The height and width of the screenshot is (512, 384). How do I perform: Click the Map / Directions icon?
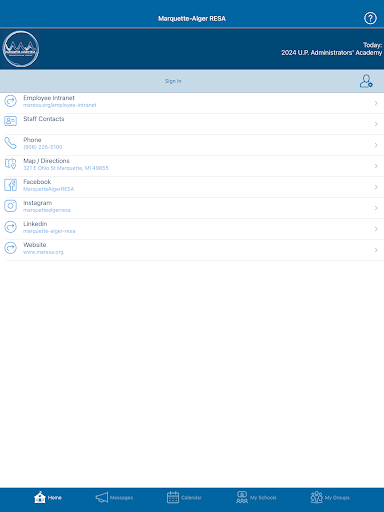pyautogui.click(x=10, y=164)
